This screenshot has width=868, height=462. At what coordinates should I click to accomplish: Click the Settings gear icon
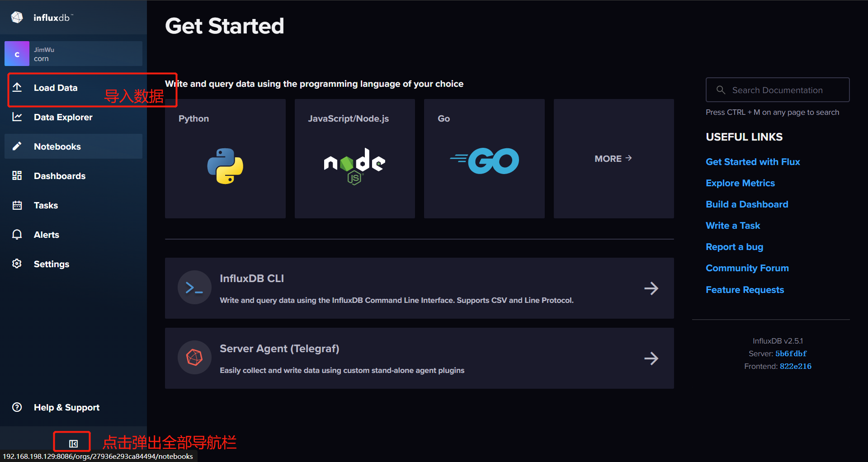tap(17, 264)
